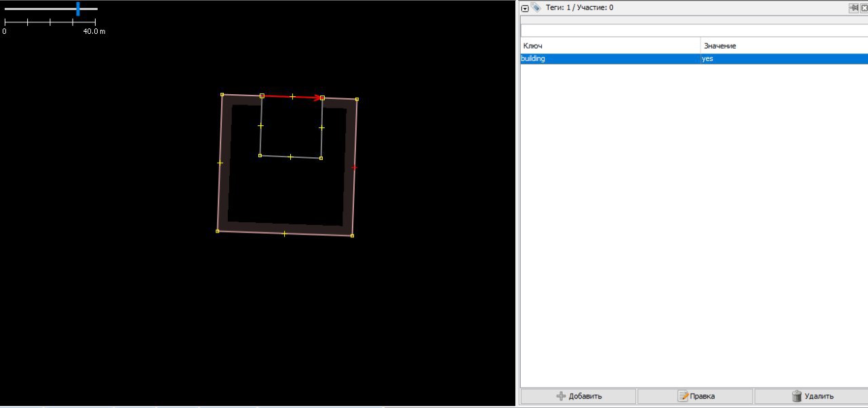
Task: Click the Добавить button to add a tag
Action: tap(578, 396)
